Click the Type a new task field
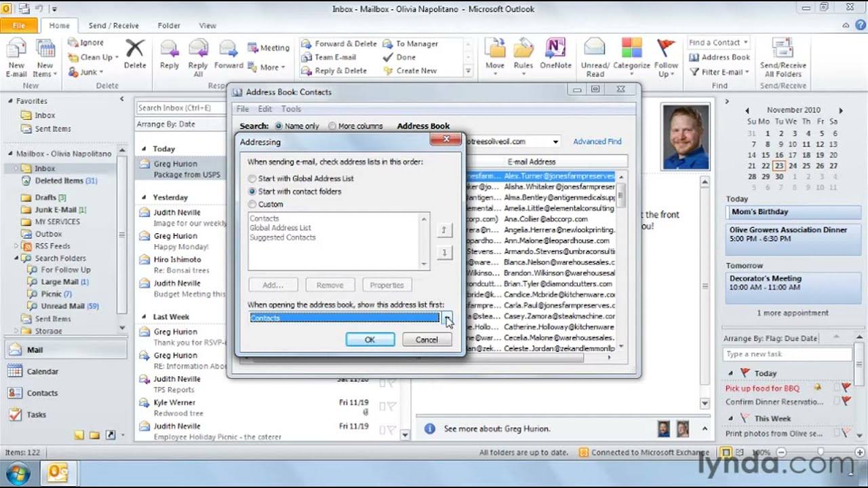This screenshot has width=868, height=488. point(787,354)
